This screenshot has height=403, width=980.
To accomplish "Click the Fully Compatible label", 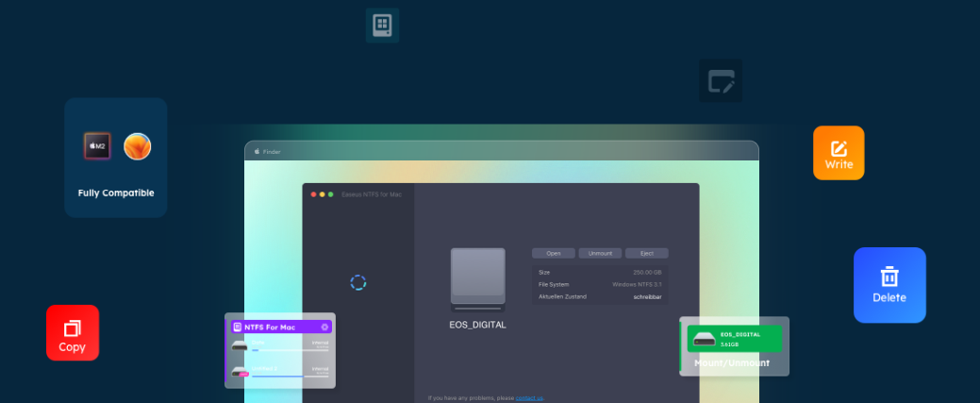I will [116, 193].
